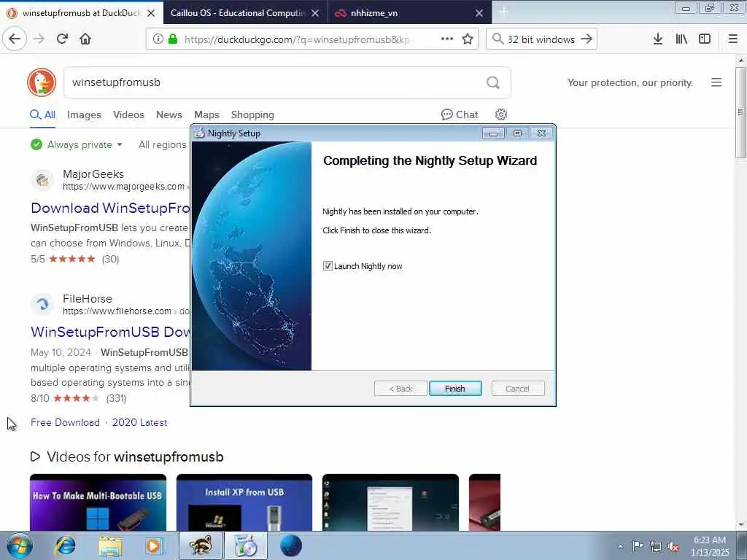Open the DuckDuckGo side menu icon
This screenshot has width=747, height=560.
click(x=716, y=82)
